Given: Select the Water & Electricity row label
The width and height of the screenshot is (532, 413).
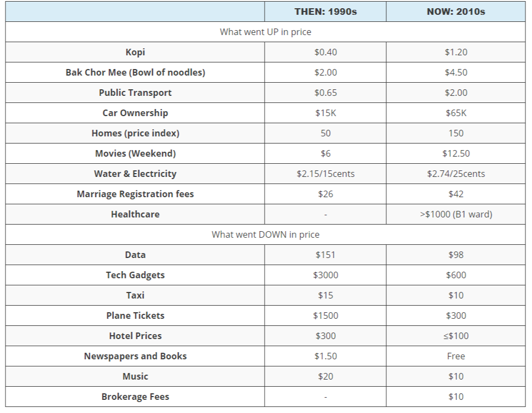Looking at the screenshot, I should tap(135, 174).
